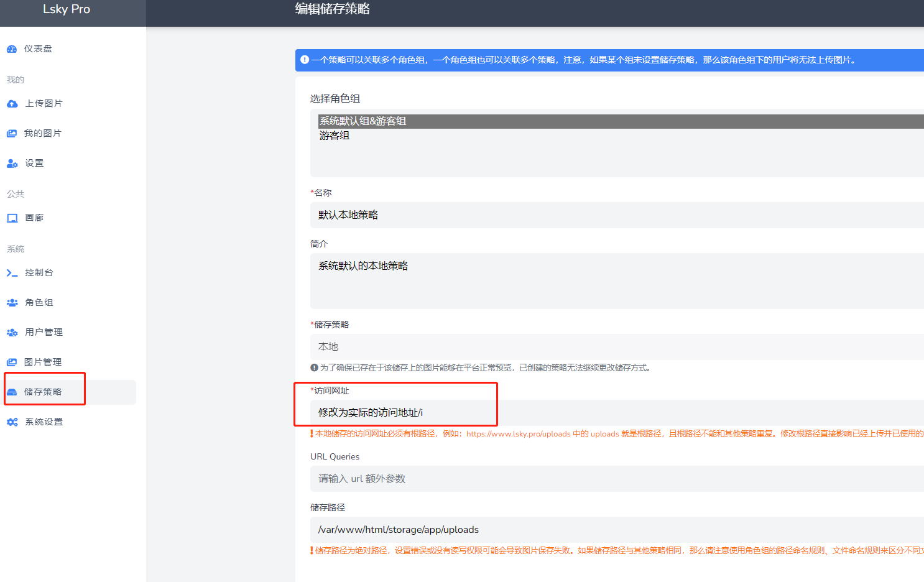Click the user gear icon beside 设置

pyautogui.click(x=12, y=164)
